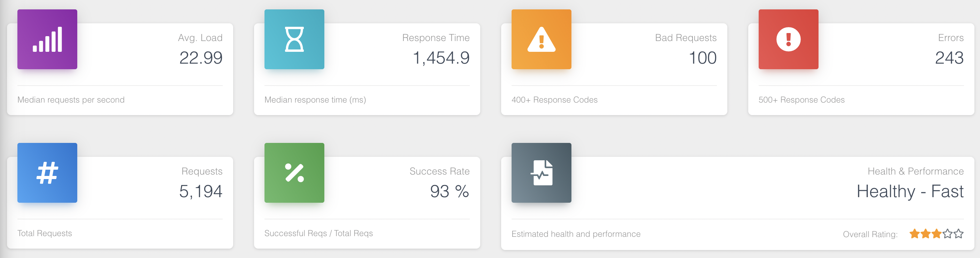Click the 400+ Response Codes footer text
Image resolution: width=980 pixels, height=258 pixels.
tap(554, 99)
